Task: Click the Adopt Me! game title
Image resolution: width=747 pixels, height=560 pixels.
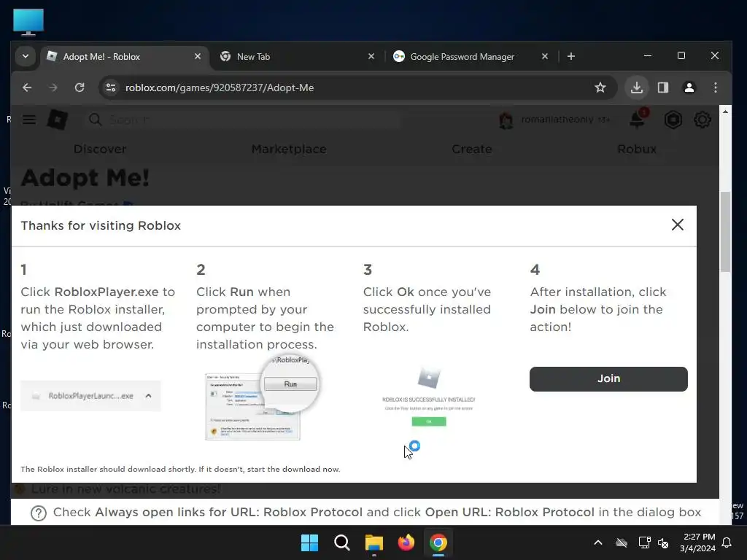Action: point(85,178)
